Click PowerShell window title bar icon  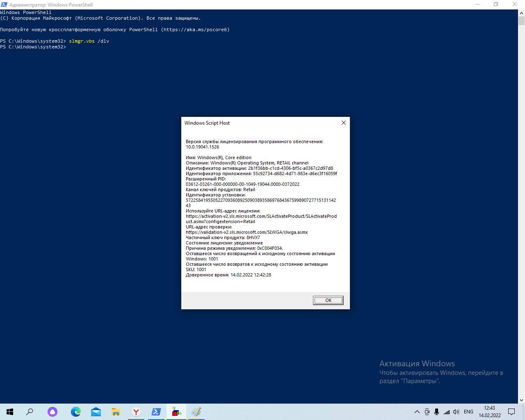(4, 5)
